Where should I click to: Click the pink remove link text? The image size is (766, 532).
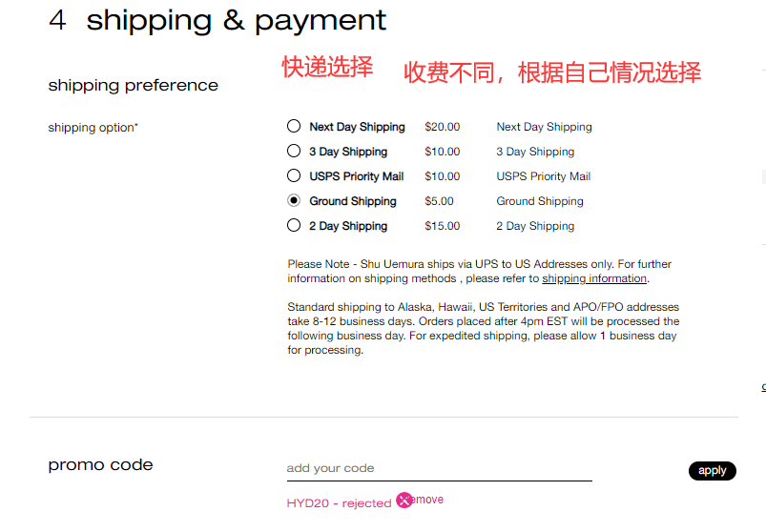tap(430, 500)
